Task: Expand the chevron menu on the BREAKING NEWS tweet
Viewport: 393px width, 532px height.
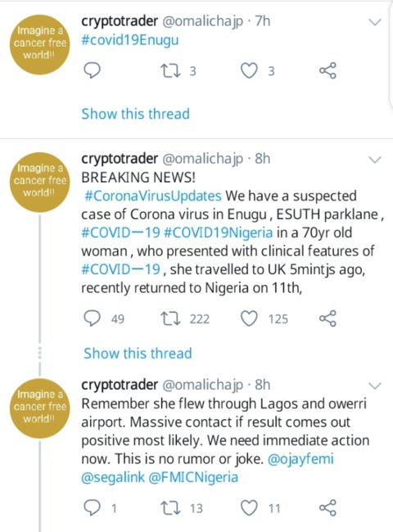Action: (375, 160)
